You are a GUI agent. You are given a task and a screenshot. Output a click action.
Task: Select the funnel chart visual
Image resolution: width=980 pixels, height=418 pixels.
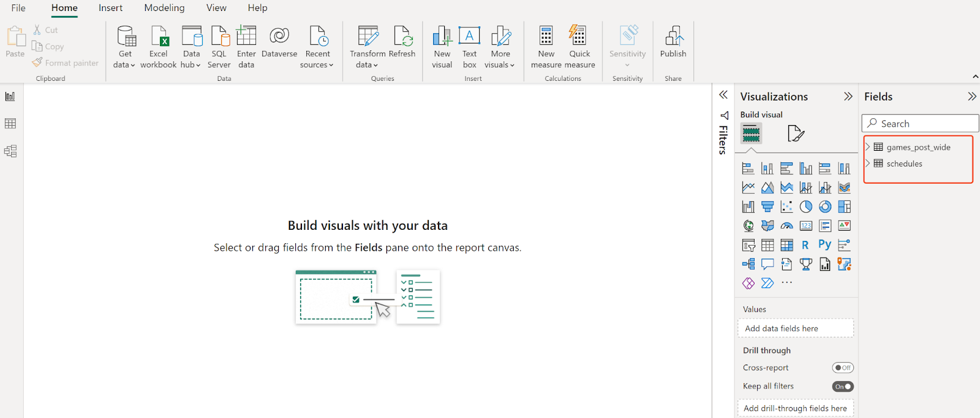(767, 207)
